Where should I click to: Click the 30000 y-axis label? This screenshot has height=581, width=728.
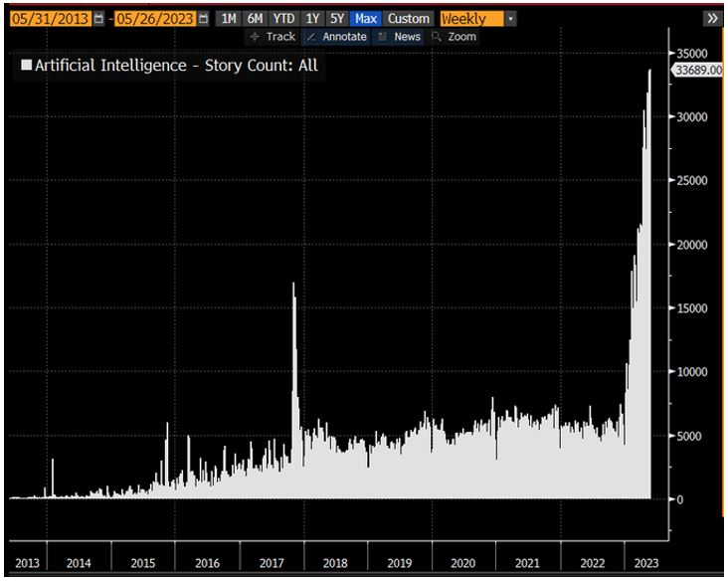(x=692, y=117)
